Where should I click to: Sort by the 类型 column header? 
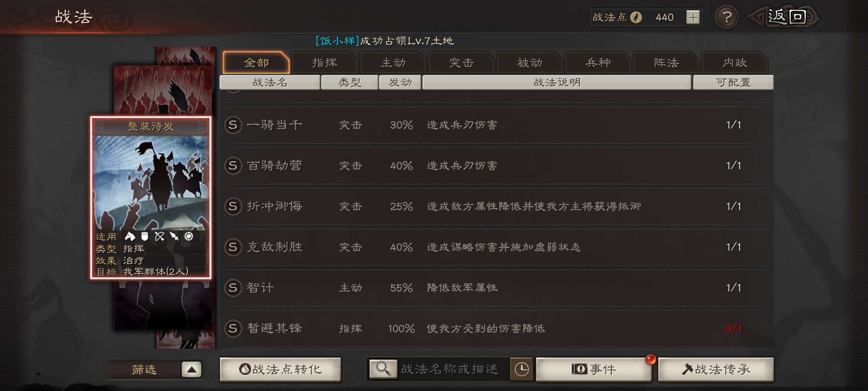[349, 83]
